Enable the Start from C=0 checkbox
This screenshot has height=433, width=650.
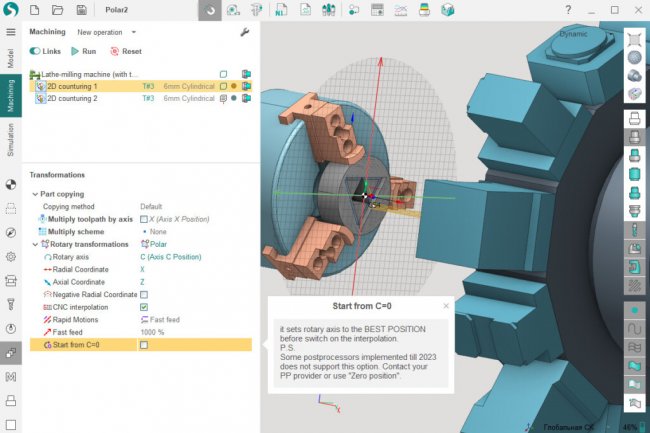144,345
